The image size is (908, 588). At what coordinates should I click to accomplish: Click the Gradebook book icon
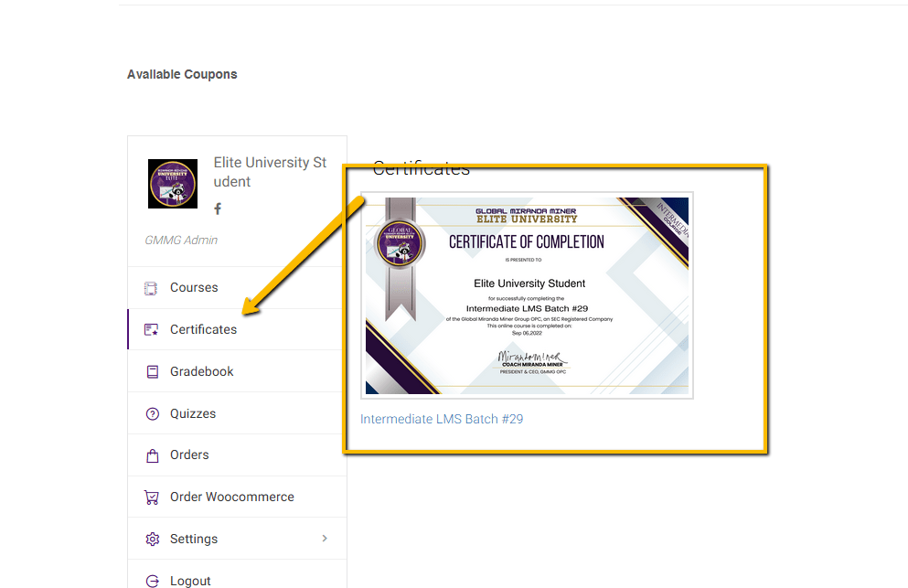(152, 372)
